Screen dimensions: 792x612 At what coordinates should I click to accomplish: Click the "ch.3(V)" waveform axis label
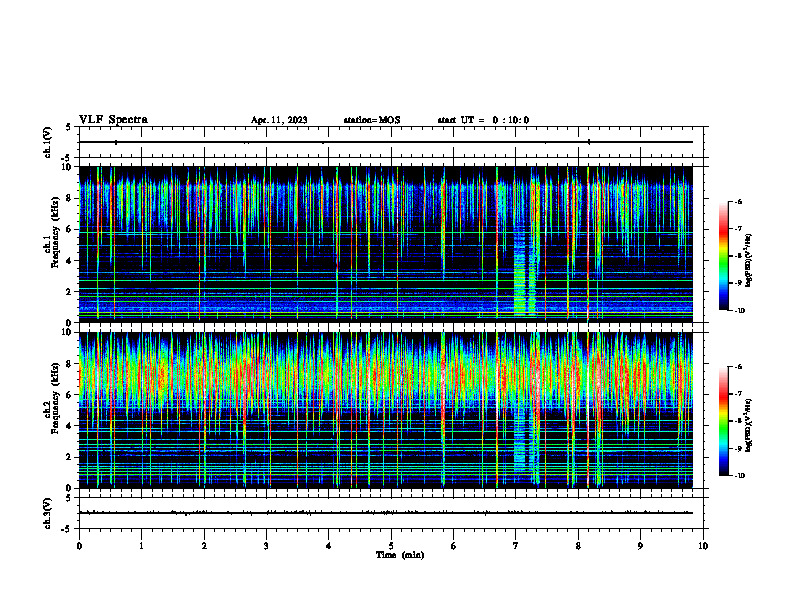click(47, 514)
